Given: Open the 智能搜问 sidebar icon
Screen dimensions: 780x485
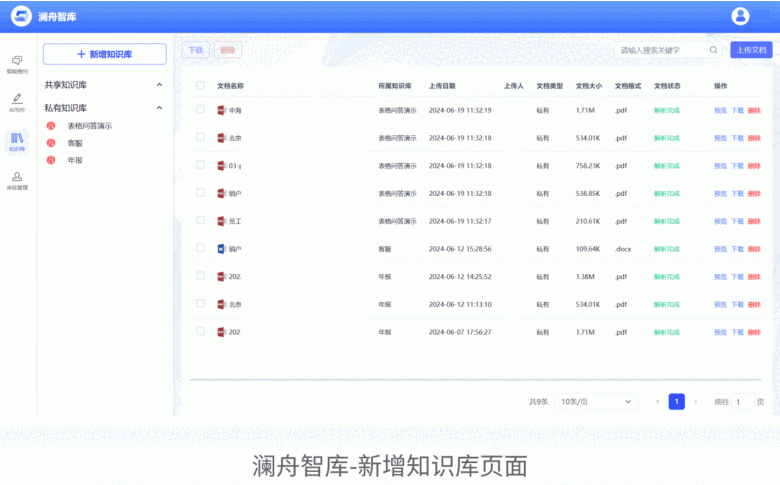Looking at the screenshot, I should point(17,62).
